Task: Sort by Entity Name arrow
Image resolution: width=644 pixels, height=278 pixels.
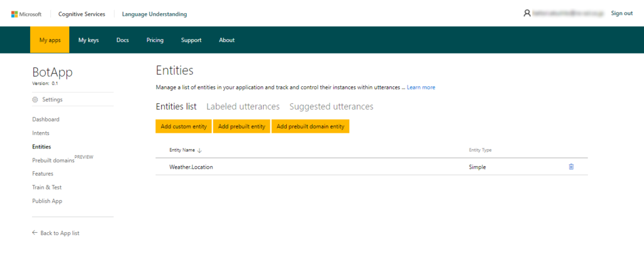Action: pyautogui.click(x=199, y=150)
